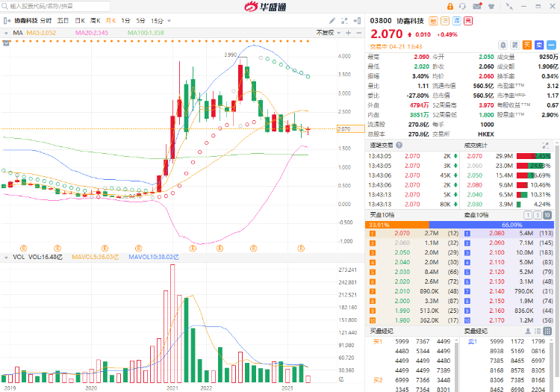Click bid level 5 price 2.030
560x392 pixels.
[x=402, y=272]
